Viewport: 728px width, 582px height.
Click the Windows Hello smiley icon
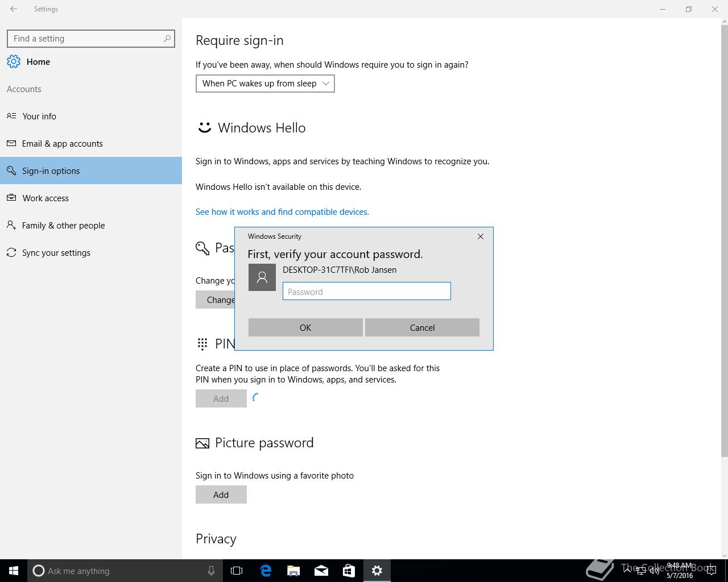204,127
